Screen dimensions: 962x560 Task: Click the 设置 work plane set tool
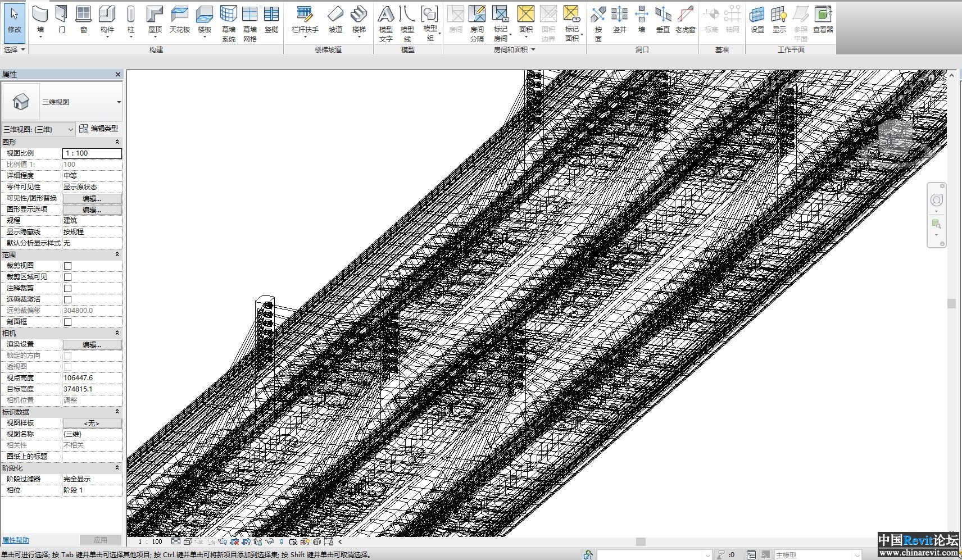pos(757,21)
